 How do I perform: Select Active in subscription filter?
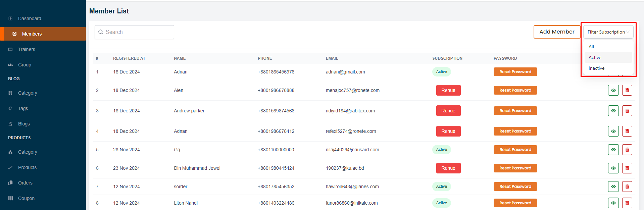pos(595,57)
